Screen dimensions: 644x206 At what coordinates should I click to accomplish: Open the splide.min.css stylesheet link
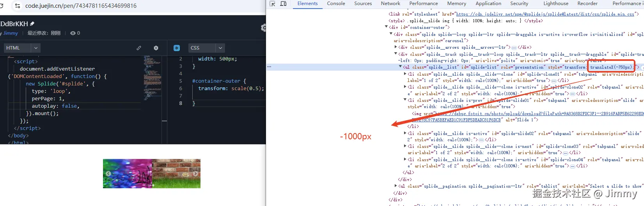[545, 14]
